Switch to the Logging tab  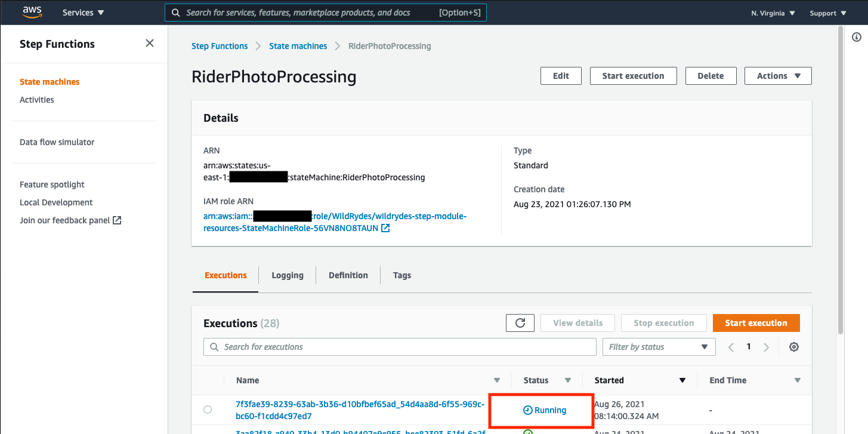[x=288, y=275]
